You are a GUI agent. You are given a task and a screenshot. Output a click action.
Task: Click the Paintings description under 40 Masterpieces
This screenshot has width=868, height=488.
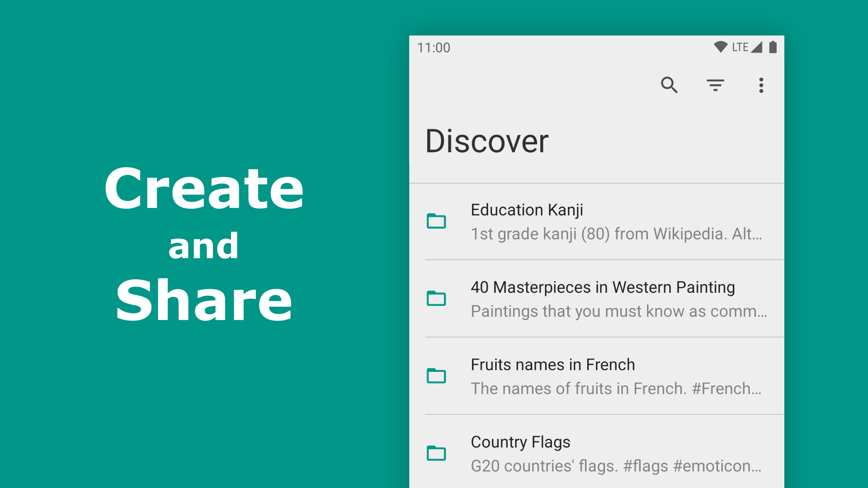coord(619,311)
